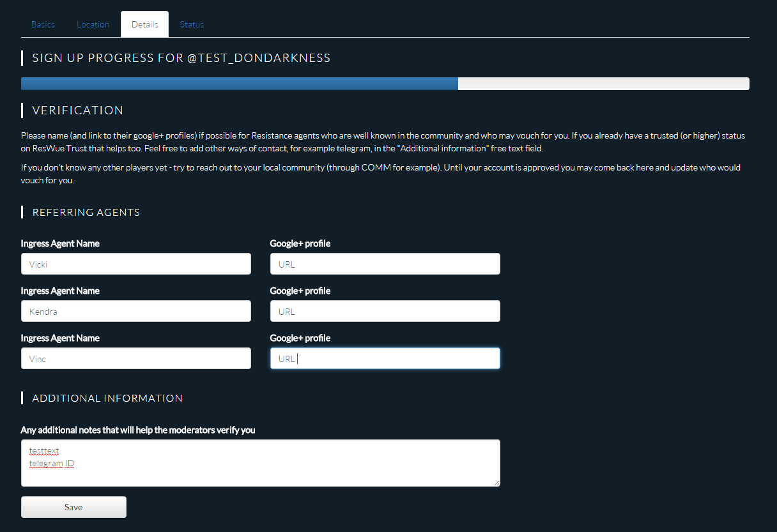This screenshot has width=777, height=532.
Task: Click the label 'Any additional notes that will help'
Action: click(138, 430)
